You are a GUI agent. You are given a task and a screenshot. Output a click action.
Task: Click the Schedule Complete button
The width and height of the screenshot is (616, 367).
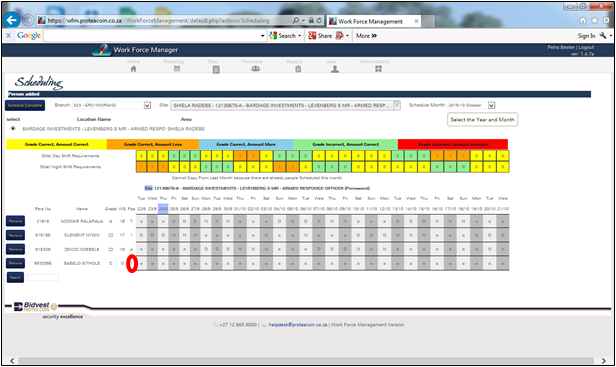click(25, 105)
